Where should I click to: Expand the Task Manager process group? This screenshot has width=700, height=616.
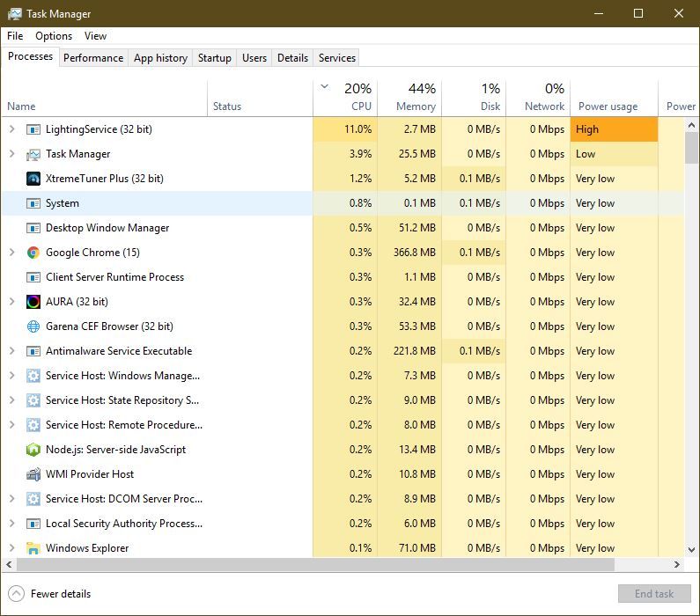(12, 154)
